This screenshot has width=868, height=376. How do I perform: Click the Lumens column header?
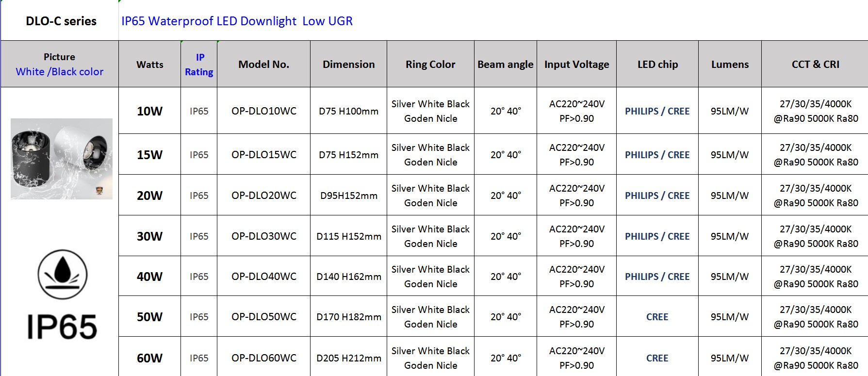click(730, 65)
